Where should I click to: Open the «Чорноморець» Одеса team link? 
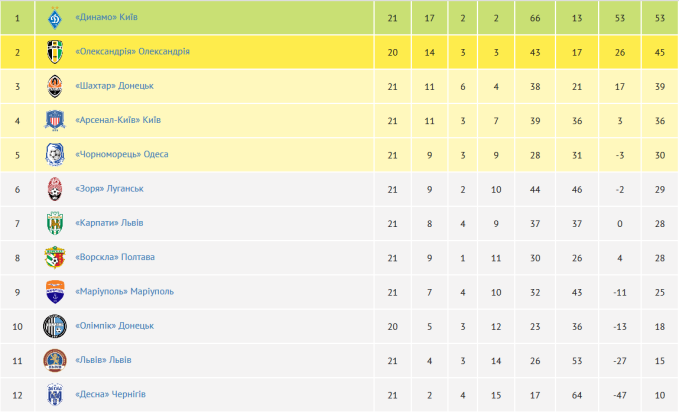(121, 154)
